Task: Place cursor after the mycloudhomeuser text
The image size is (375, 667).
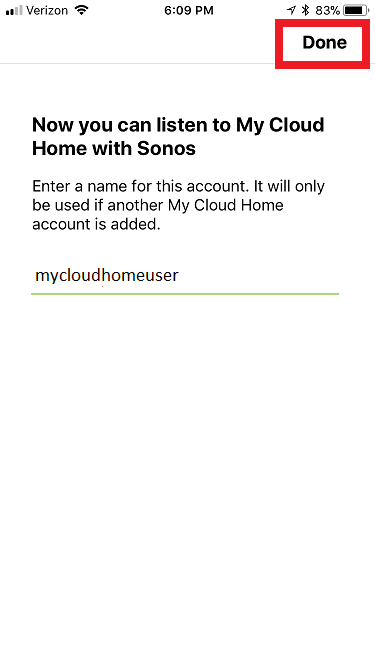Action: coord(179,276)
